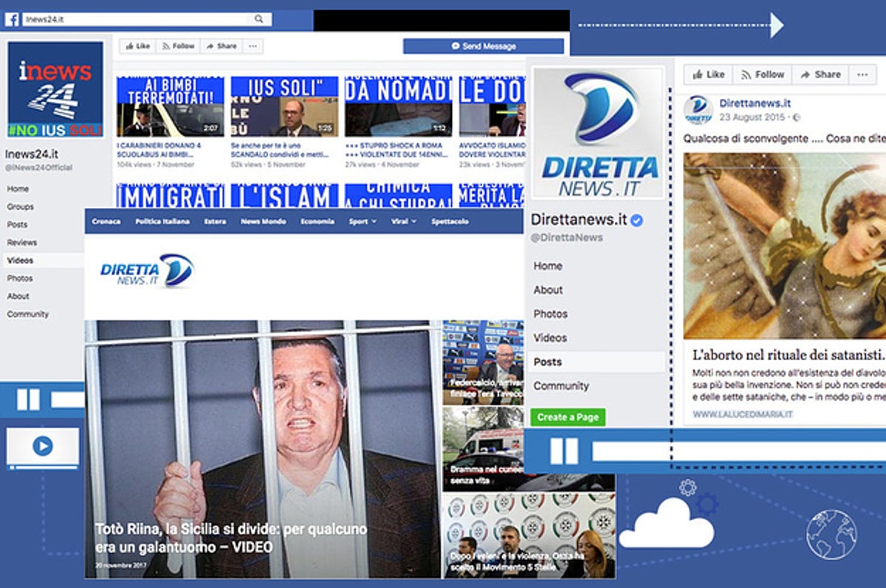Open the Inews24 profile picture
Image resolution: width=886 pixels, height=588 pixels.
55,89
